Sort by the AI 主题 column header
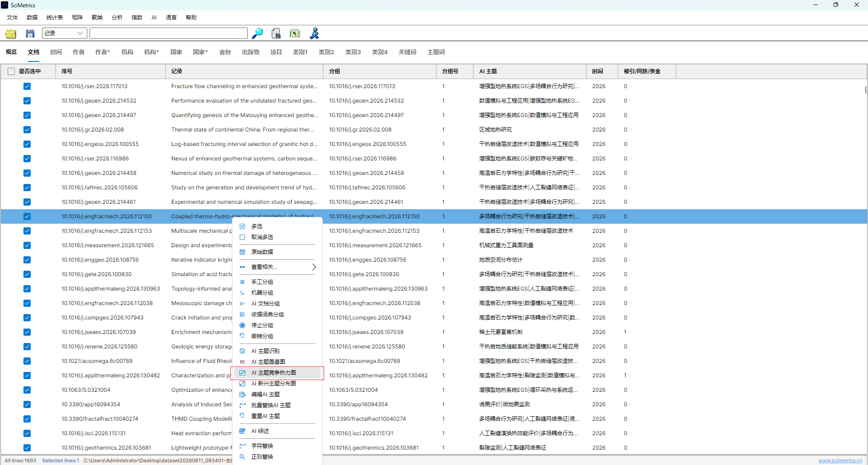Viewport: 868px width, 465px height. tap(530, 71)
